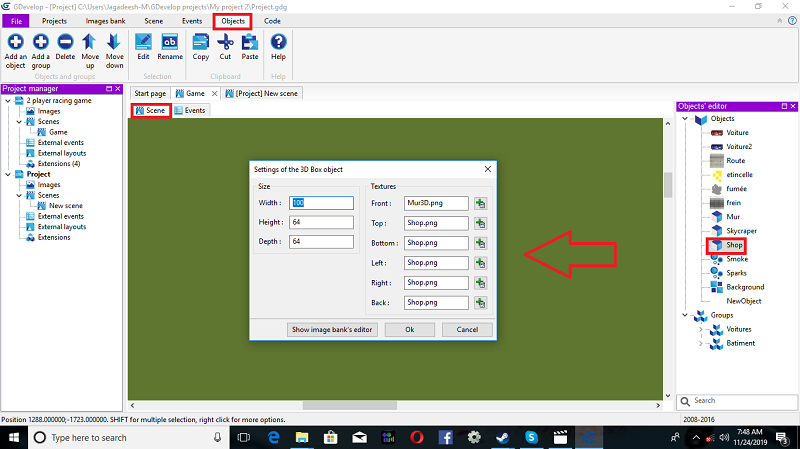Click the Height input field
Image resolution: width=800 pixels, height=449 pixels.
coord(321,222)
